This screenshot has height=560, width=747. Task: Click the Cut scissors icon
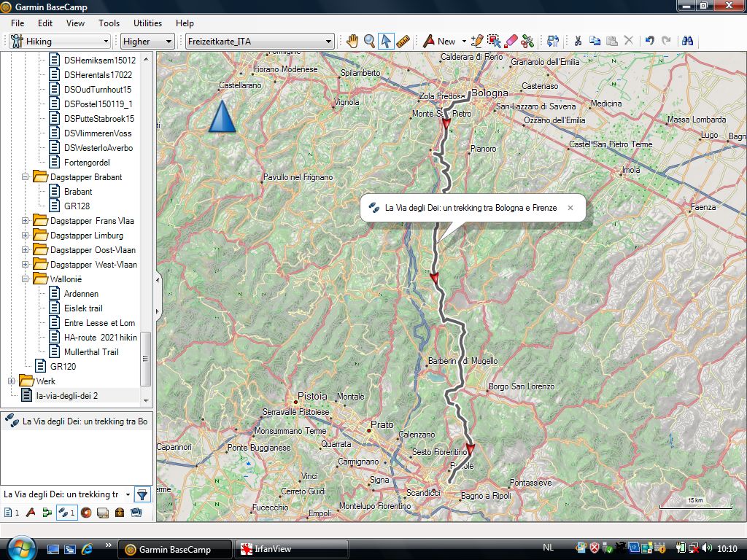[x=578, y=42]
